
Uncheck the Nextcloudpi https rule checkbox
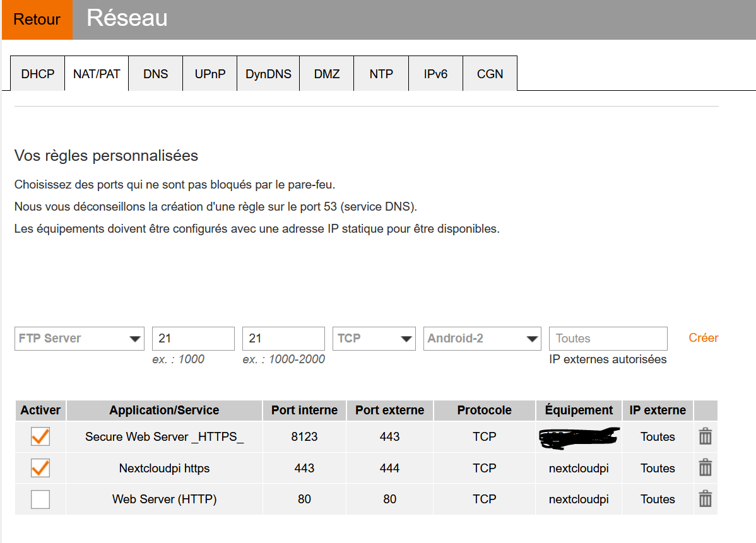point(40,468)
